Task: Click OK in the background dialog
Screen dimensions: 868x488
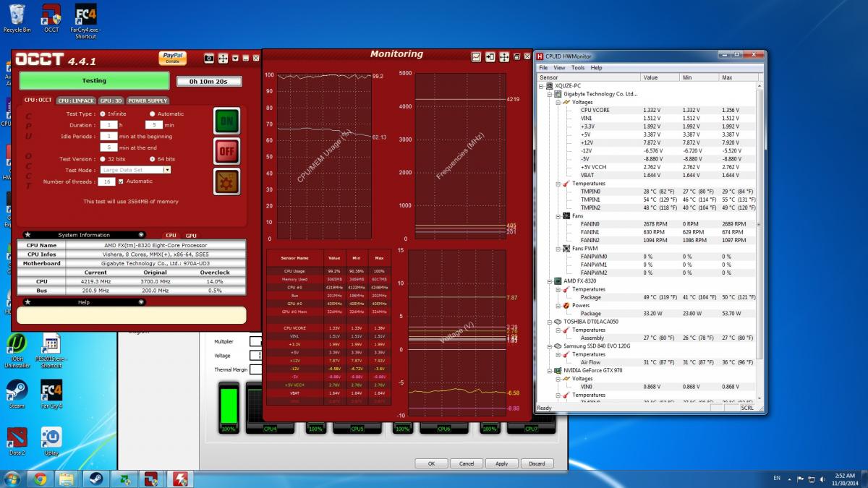Action: coord(431,463)
